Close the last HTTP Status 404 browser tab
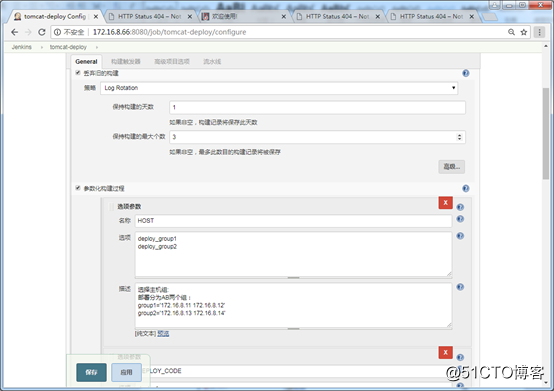Screen dimensions: 554x391 (472, 17)
